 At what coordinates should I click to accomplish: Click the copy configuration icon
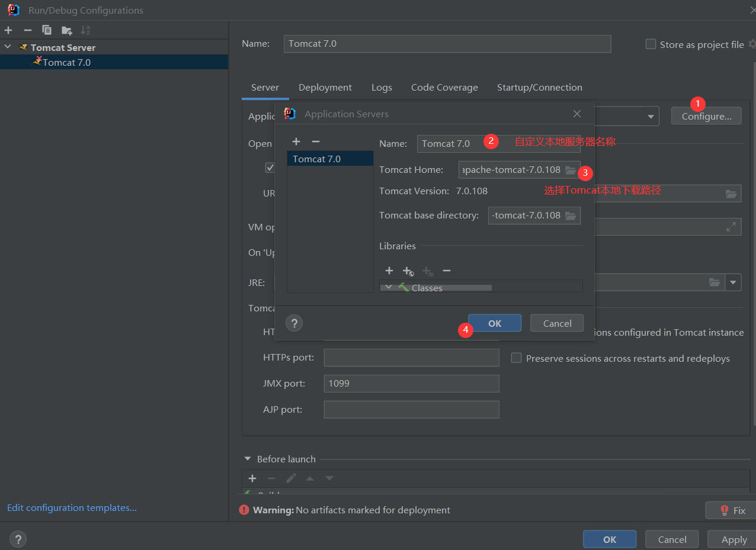click(47, 30)
